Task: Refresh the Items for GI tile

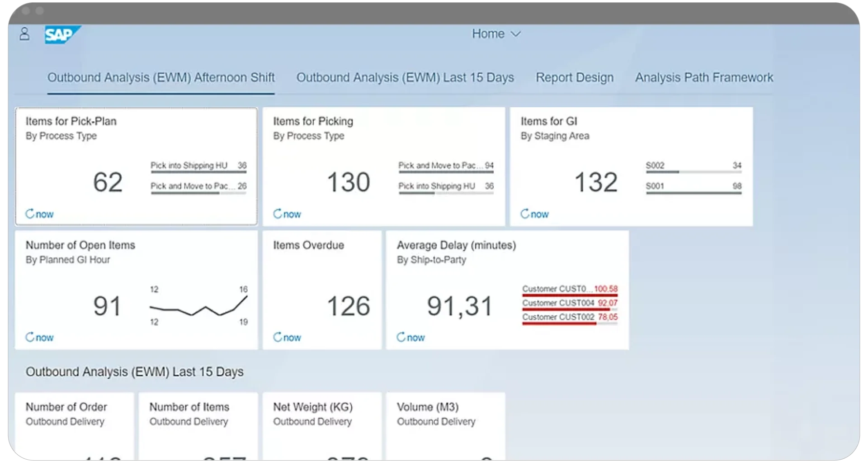Action: click(534, 214)
